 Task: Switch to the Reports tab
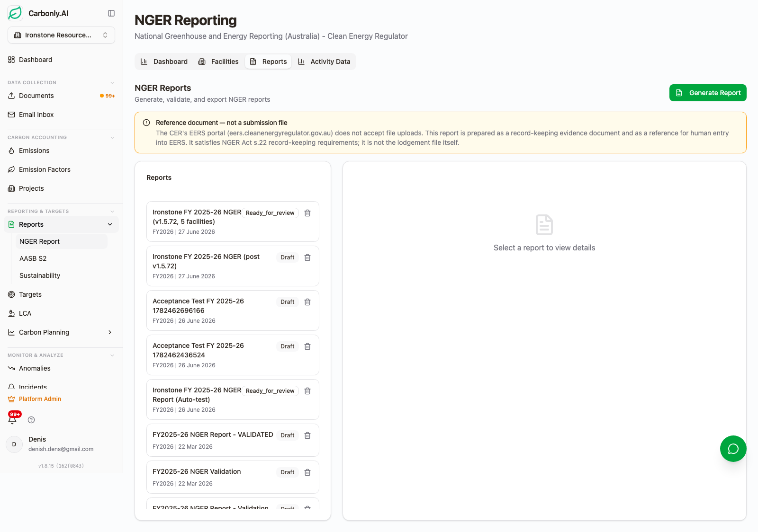coord(268,62)
